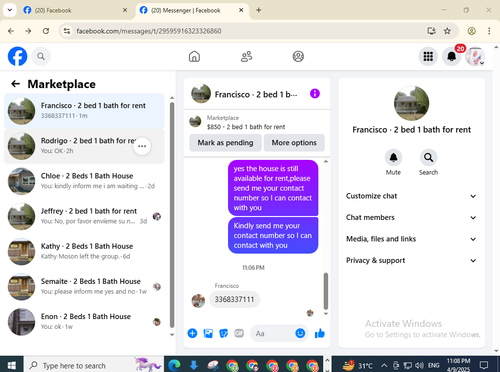Open the Friends icon in top navigation
The width and height of the screenshot is (500, 372).
(246, 56)
